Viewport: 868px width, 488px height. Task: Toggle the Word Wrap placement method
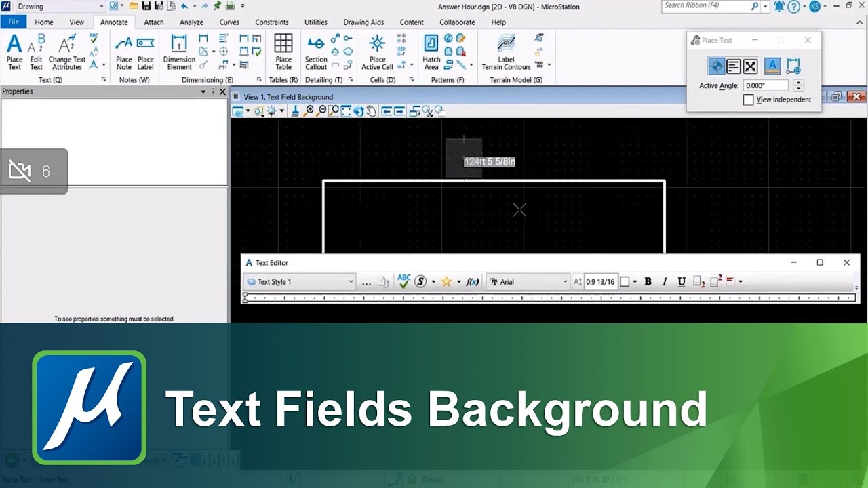733,66
